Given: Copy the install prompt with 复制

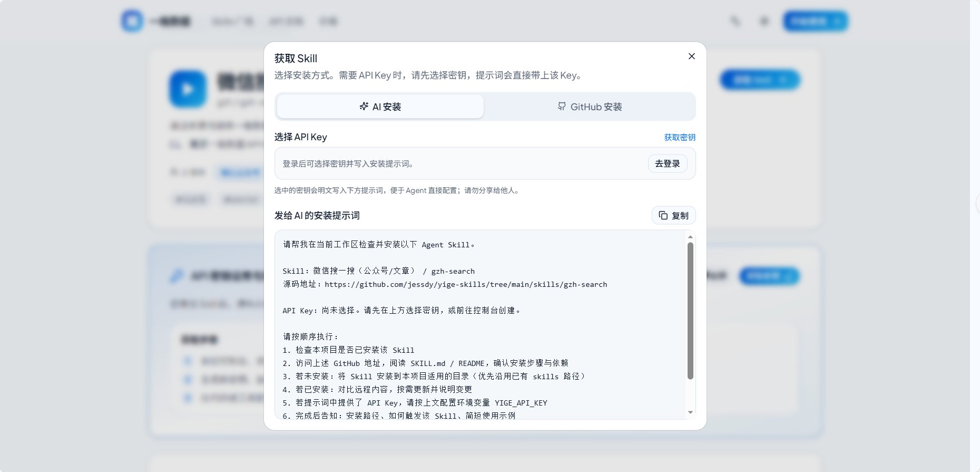Looking at the screenshot, I should (x=674, y=215).
